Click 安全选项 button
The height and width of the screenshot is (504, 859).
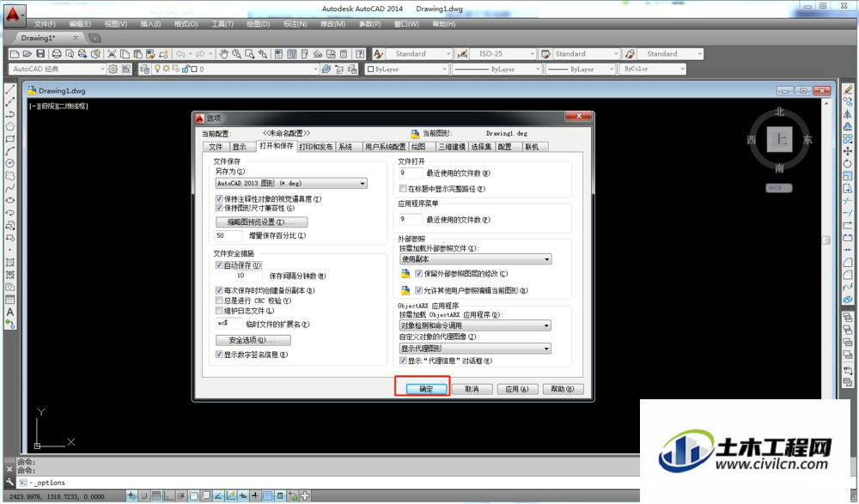(x=253, y=340)
